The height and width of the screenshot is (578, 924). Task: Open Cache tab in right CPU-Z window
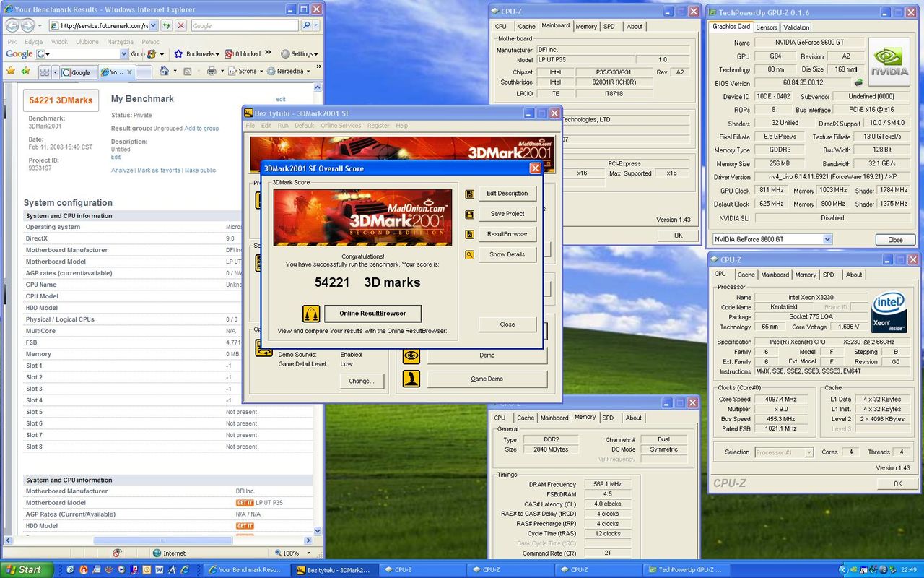click(x=746, y=275)
